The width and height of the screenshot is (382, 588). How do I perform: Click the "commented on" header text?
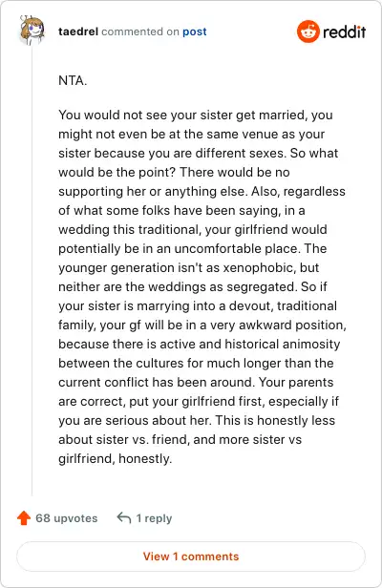[x=140, y=31]
